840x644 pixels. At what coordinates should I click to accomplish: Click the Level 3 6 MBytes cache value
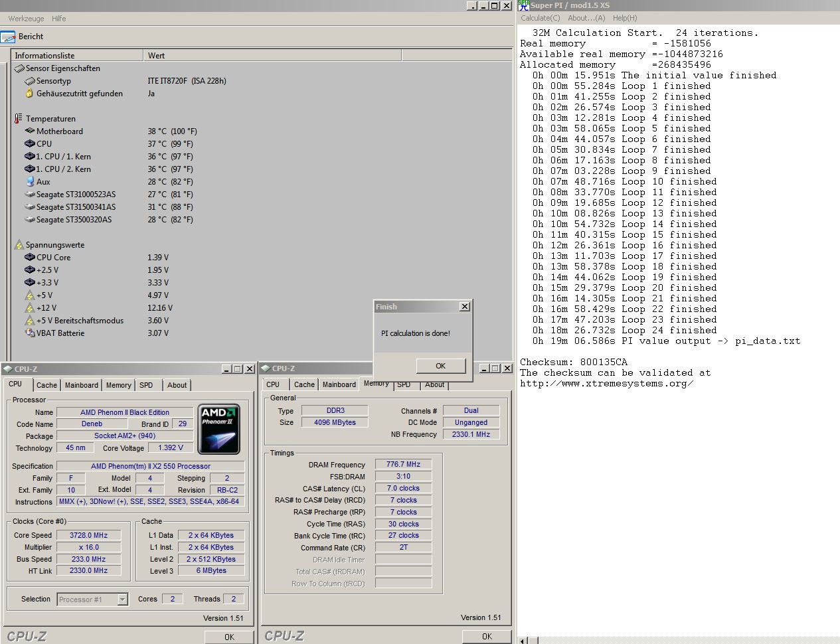(x=211, y=570)
